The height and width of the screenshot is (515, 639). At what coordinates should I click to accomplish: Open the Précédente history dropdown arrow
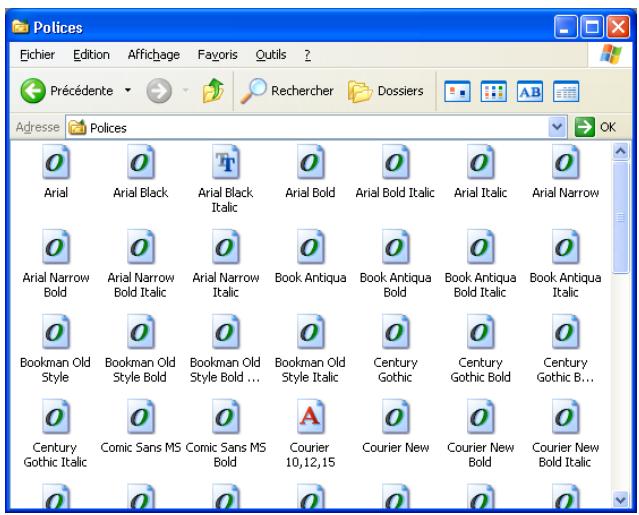[128, 90]
